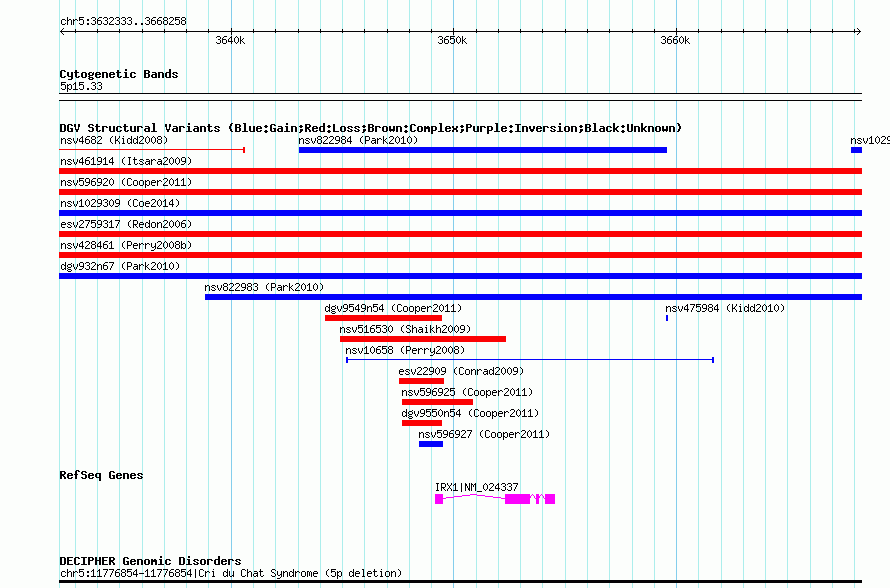
Task: Click the 3640k ruler tick label
Action: (x=230, y=40)
